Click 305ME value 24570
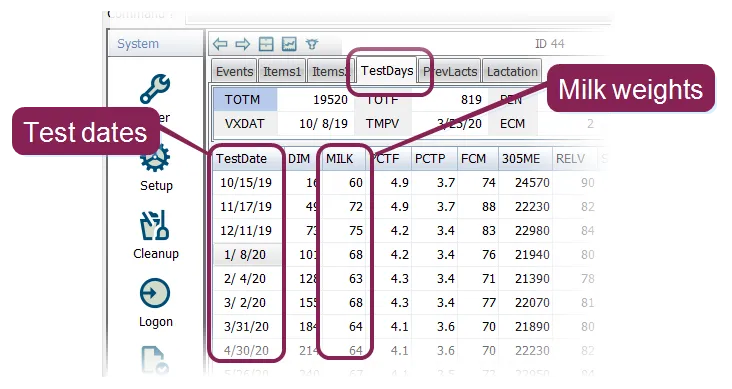The height and width of the screenshot is (389, 732). coord(532,183)
